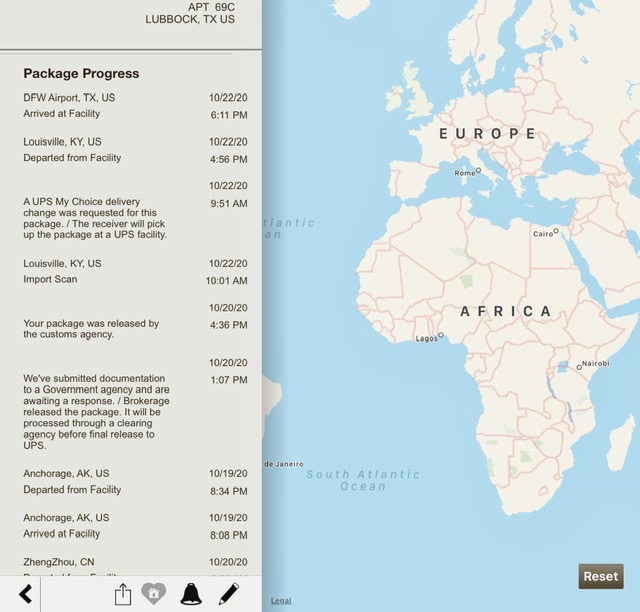The width and height of the screenshot is (640, 612).
Task: Tap the Louisville Departed from Facility entry
Action: pyautogui.click(x=135, y=150)
